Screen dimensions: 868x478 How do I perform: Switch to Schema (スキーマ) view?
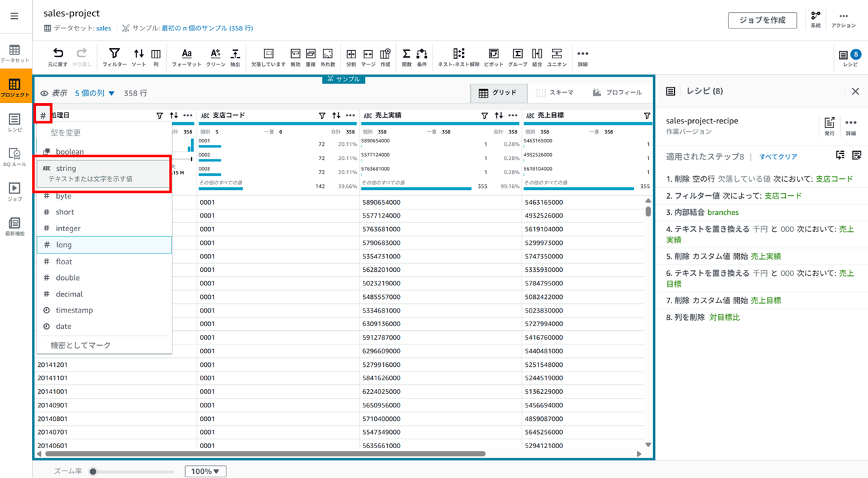coord(555,93)
